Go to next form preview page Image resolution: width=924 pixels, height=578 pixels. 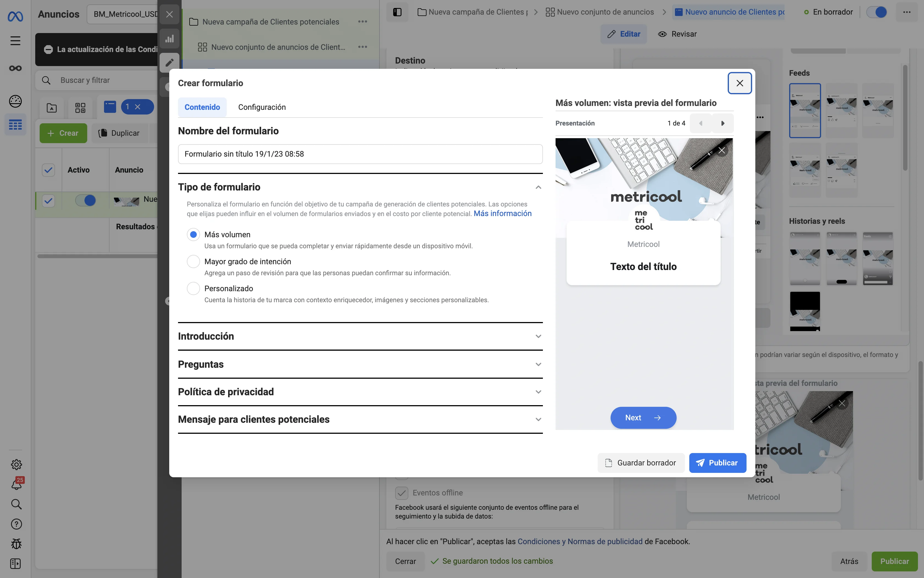(x=722, y=123)
